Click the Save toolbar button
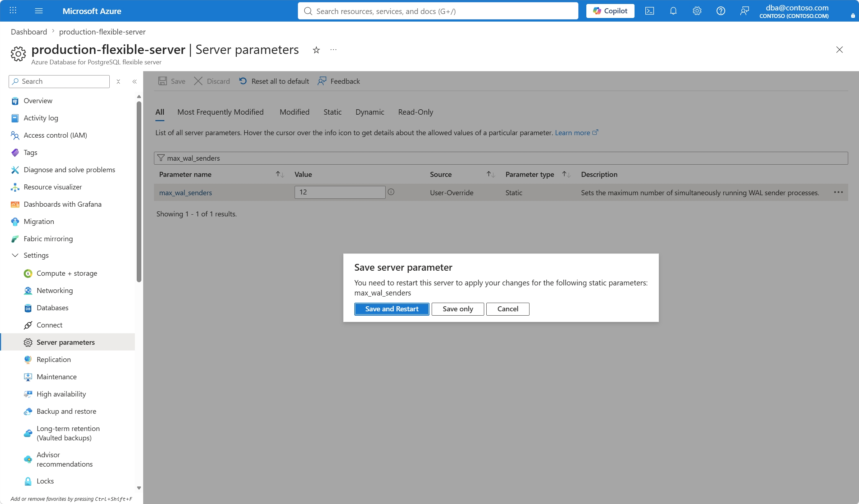 point(172,81)
